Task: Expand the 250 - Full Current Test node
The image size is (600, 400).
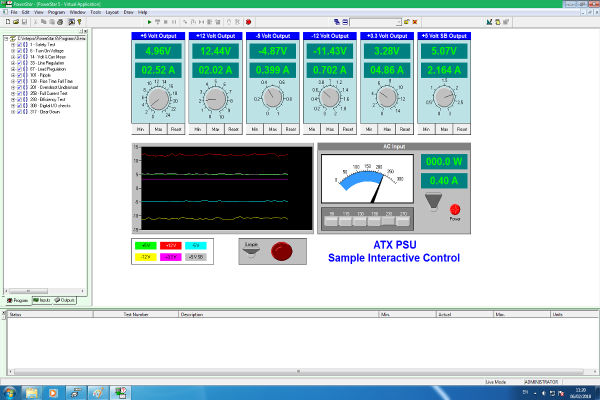Action: pyautogui.click(x=13, y=92)
